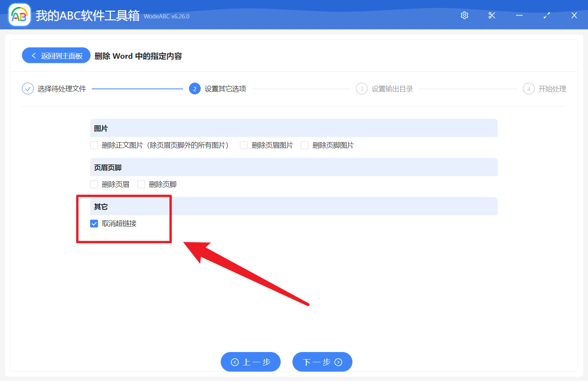Click the 下一步 next button
The image size is (588, 381).
[x=322, y=362]
